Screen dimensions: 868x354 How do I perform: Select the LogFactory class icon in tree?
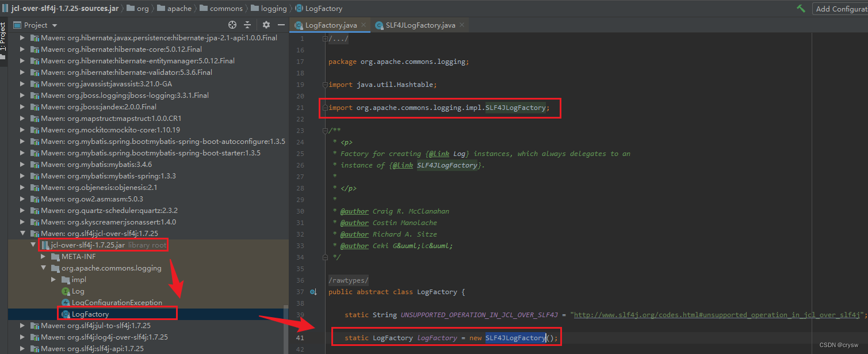coord(65,314)
